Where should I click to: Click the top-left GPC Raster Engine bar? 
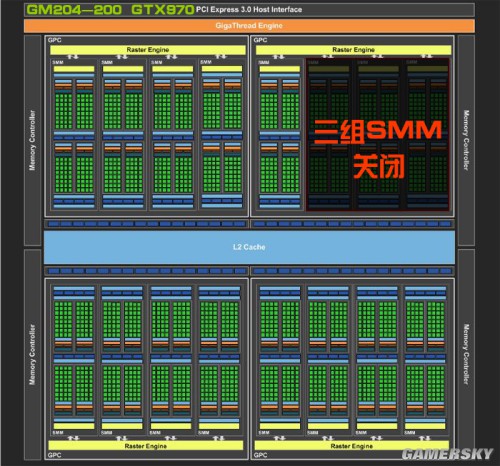148,50
